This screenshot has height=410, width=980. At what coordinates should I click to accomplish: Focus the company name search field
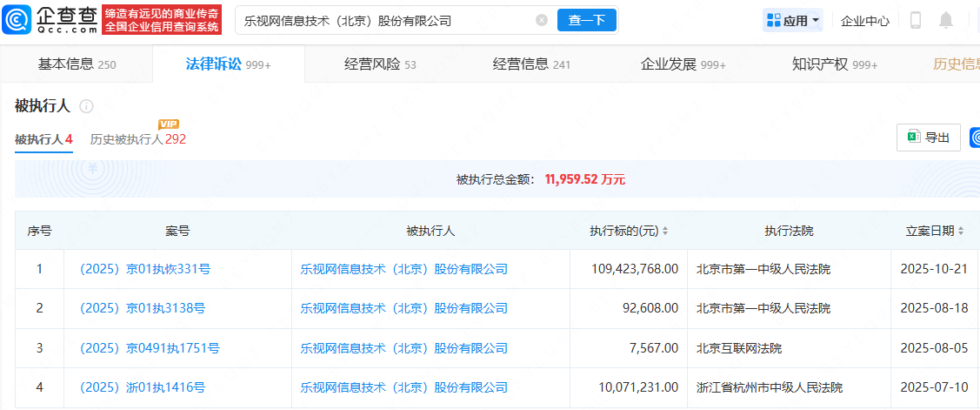pyautogui.click(x=383, y=20)
